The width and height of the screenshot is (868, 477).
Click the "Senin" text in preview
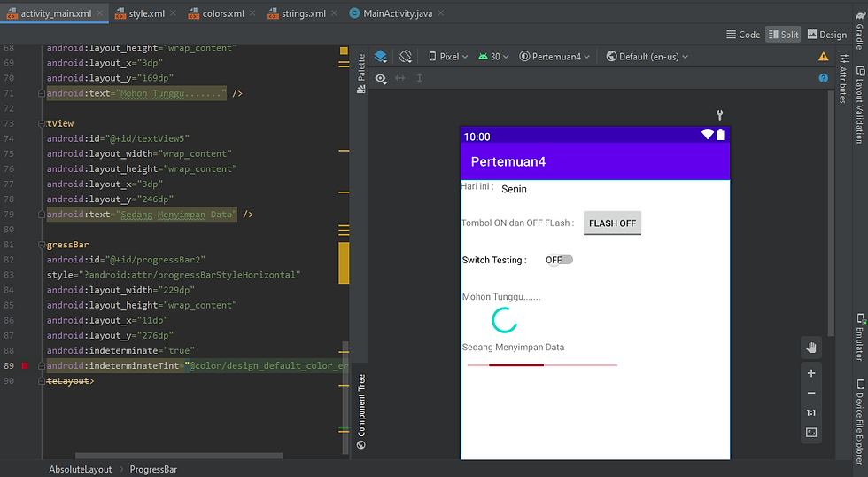[515, 189]
